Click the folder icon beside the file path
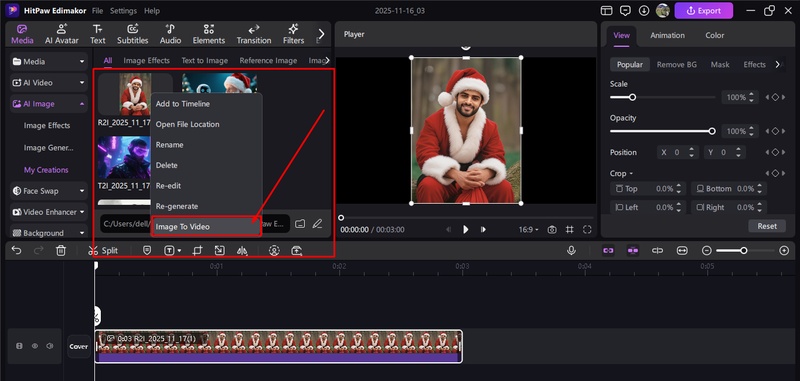 (x=300, y=223)
